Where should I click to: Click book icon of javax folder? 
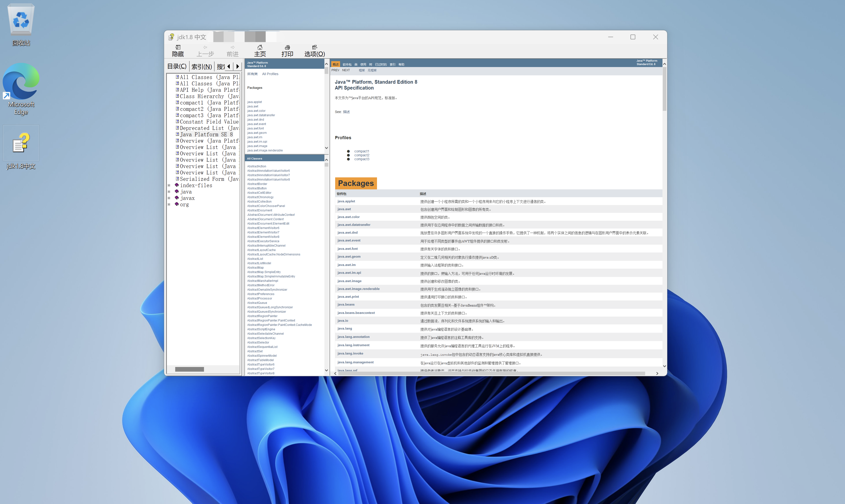(x=177, y=198)
